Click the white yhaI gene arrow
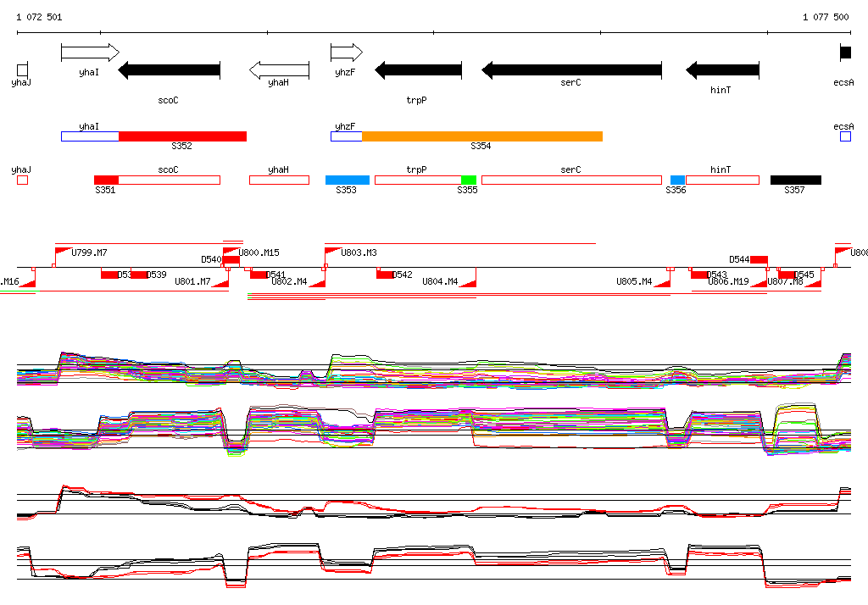Image resolution: width=868 pixels, height=605 pixels. [90, 53]
